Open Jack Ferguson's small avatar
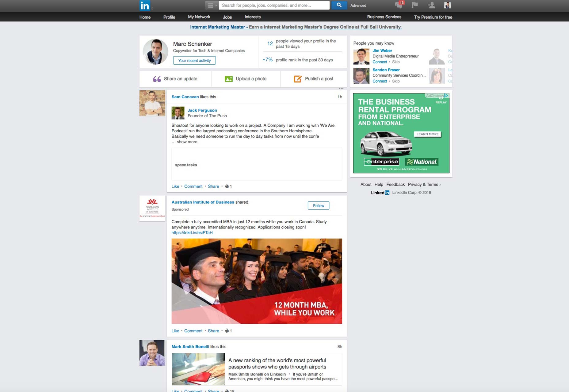 coord(178,113)
